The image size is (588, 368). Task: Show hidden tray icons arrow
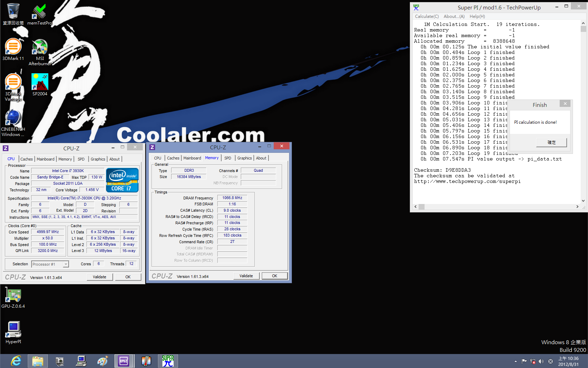516,361
